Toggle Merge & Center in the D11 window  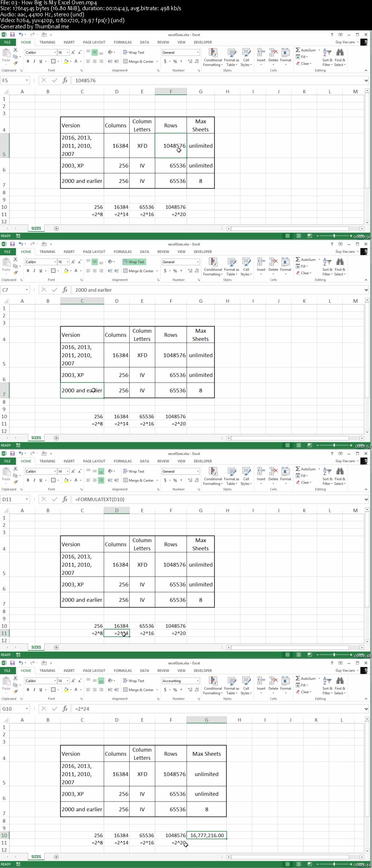click(x=138, y=480)
